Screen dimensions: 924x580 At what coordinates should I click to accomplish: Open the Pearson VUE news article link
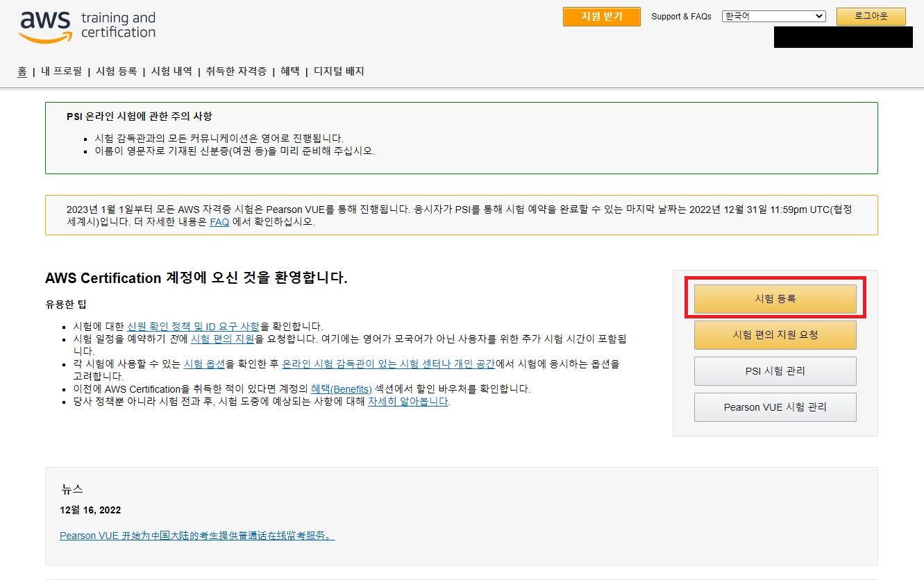click(197, 536)
